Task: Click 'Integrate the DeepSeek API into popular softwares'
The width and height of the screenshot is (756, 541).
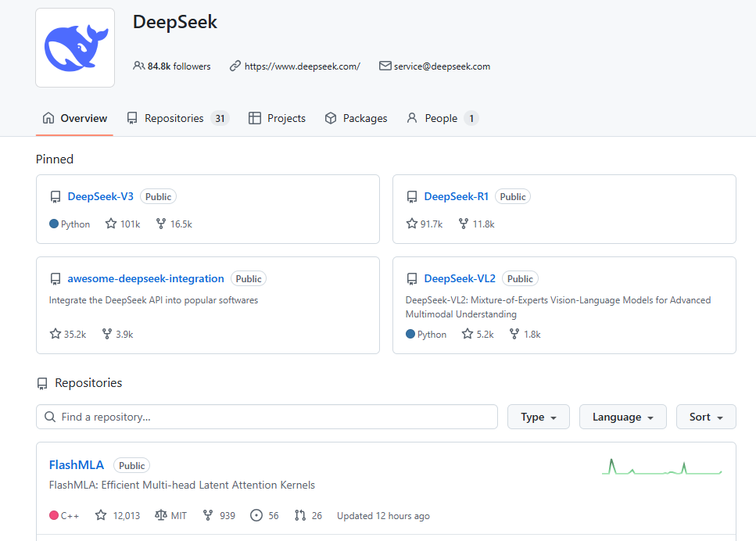Action: 153,300
